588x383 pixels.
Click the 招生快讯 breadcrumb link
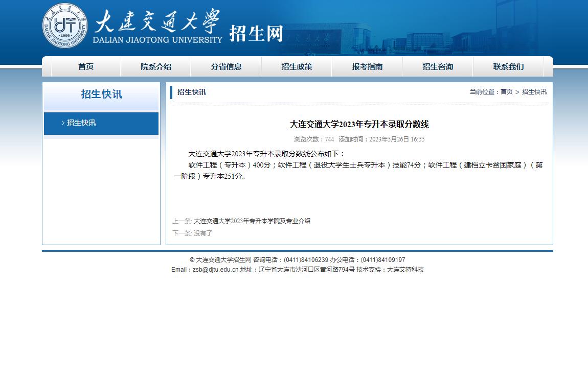pyautogui.click(x=534, y=92)
